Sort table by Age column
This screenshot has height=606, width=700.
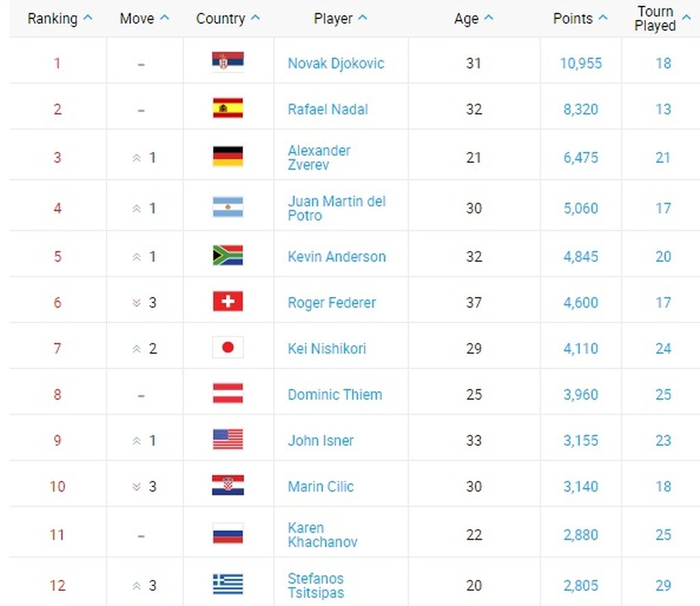[x=473, y=18]
